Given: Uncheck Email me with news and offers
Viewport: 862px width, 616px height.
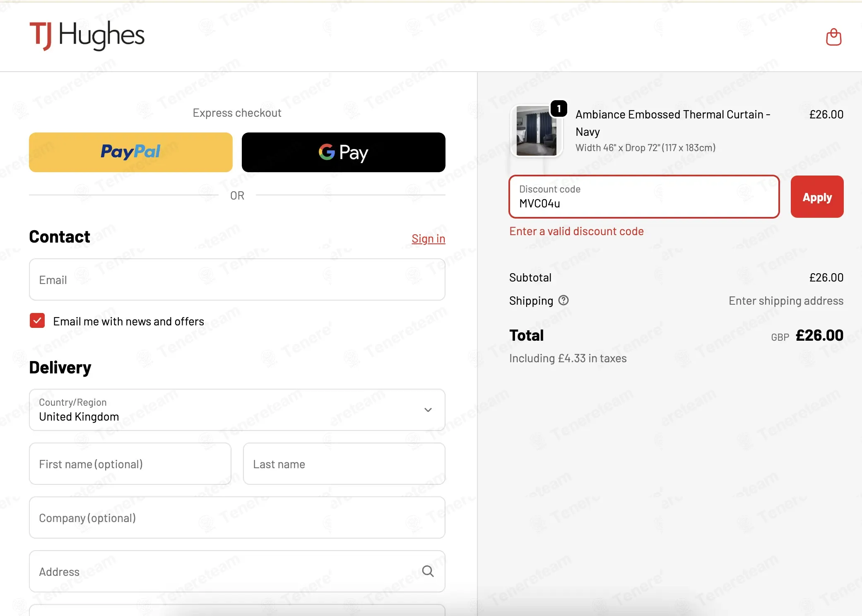Looking at the screenshot, I should [x=37, y=321].
